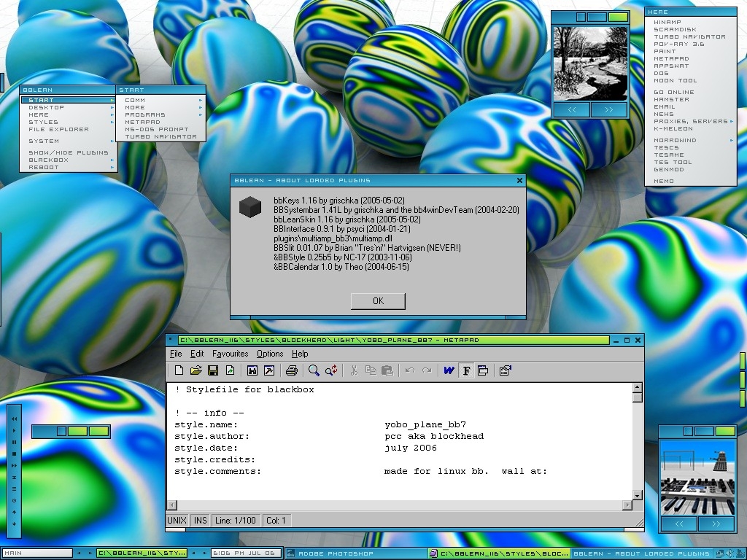
Task: Click the rewind button on the vertical player bar
Action: point(15,419)
